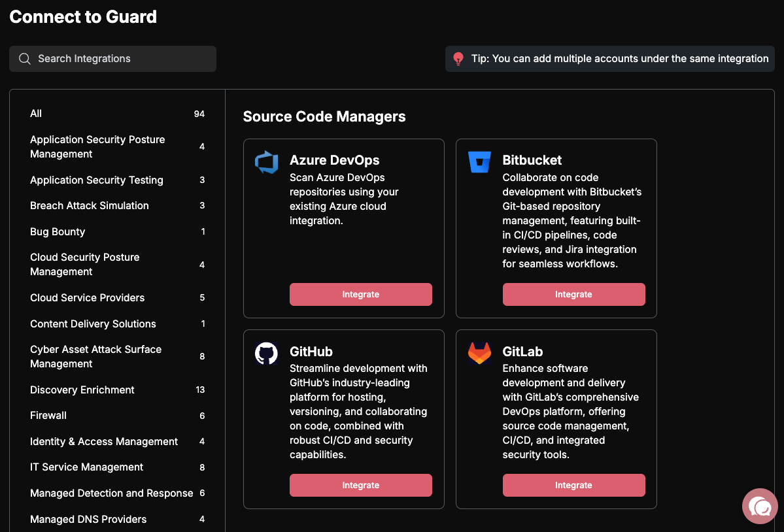Click the search magnifier icon
The height and width of the screenshot is (532, 784).
24,59
